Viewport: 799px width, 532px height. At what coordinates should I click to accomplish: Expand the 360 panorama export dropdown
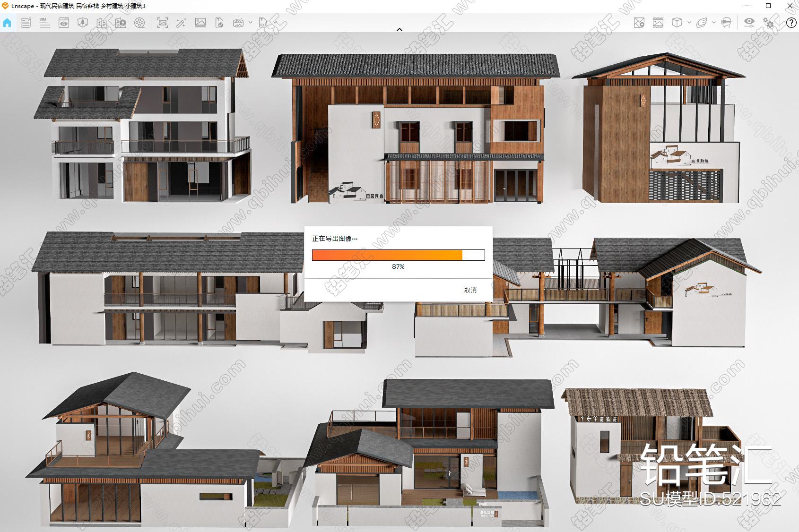point(250,23)
